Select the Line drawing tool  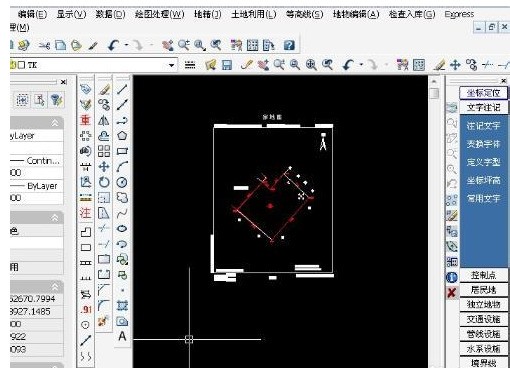[122, 89]
